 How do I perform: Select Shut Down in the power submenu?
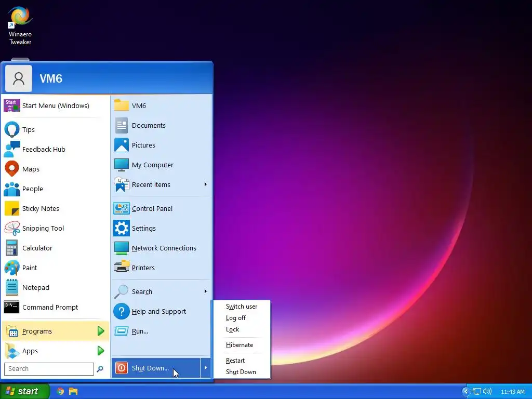pyautogui.click(x=241, y=372)
